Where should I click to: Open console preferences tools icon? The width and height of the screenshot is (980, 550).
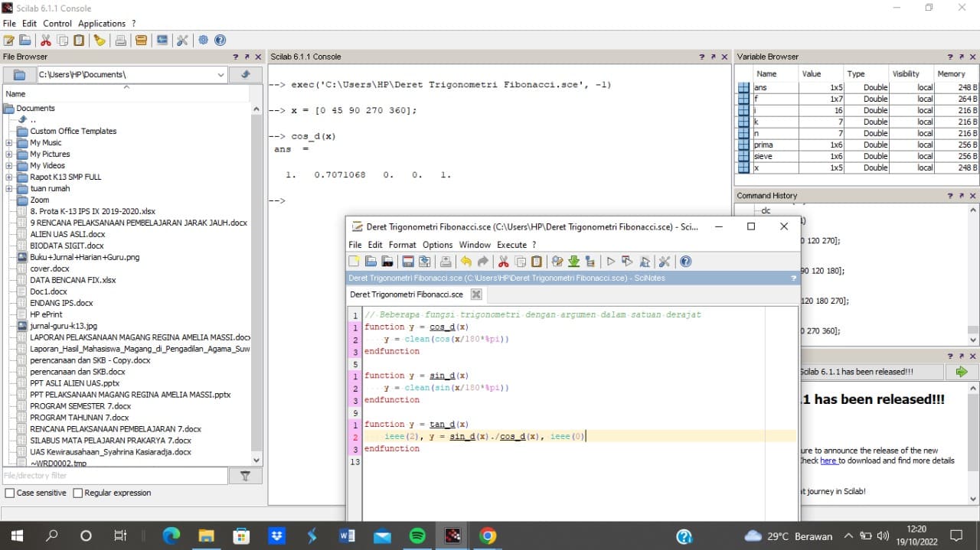pyautogui.click(x=182, y=41)
